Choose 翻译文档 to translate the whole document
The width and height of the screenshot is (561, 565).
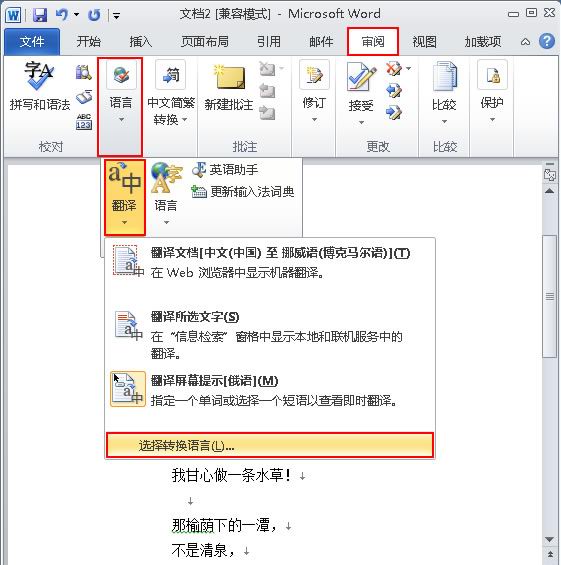[270, 263]
